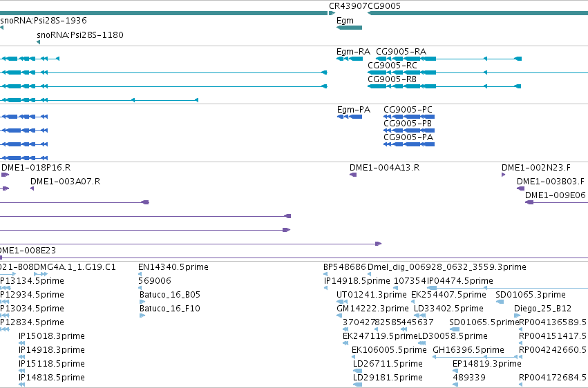Click the Diego_25_B12 label

(542, 308)
